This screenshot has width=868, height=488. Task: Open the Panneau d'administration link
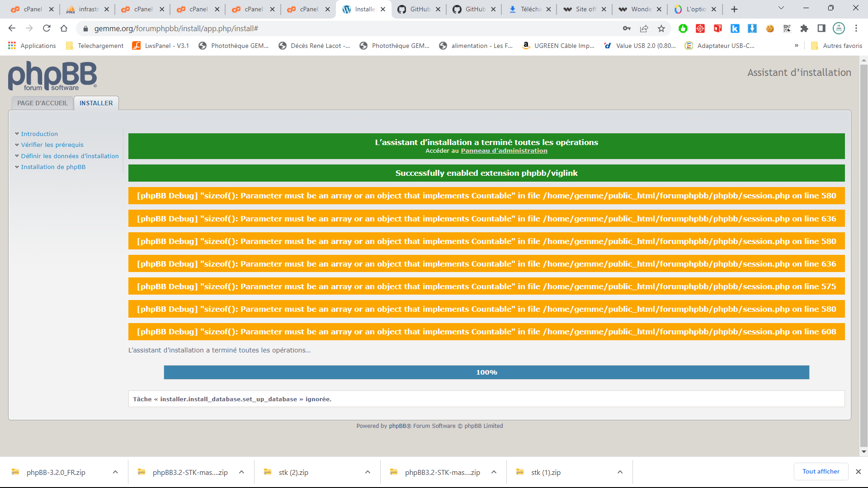(504, 151)
